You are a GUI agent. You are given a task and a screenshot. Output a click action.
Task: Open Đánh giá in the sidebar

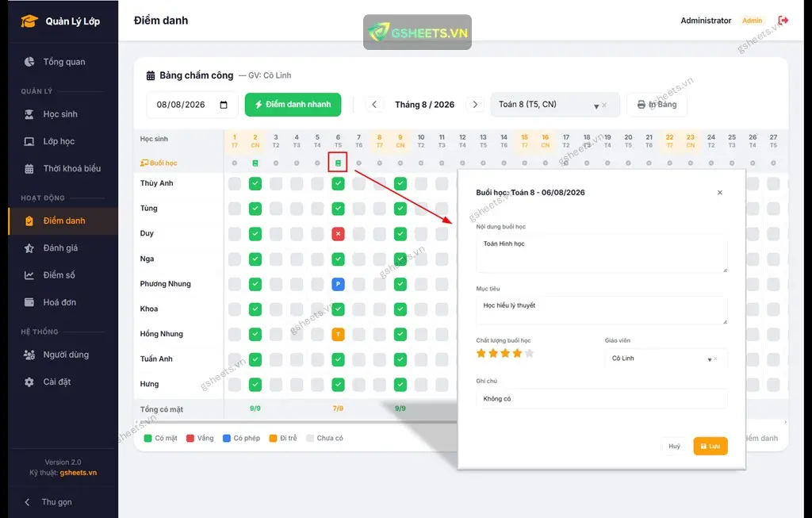(63, 248)
